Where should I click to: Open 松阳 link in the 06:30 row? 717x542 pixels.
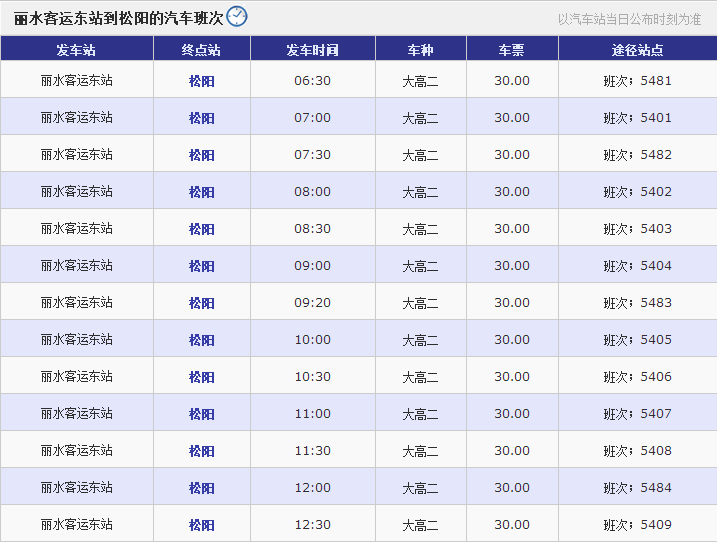[202, 81]
